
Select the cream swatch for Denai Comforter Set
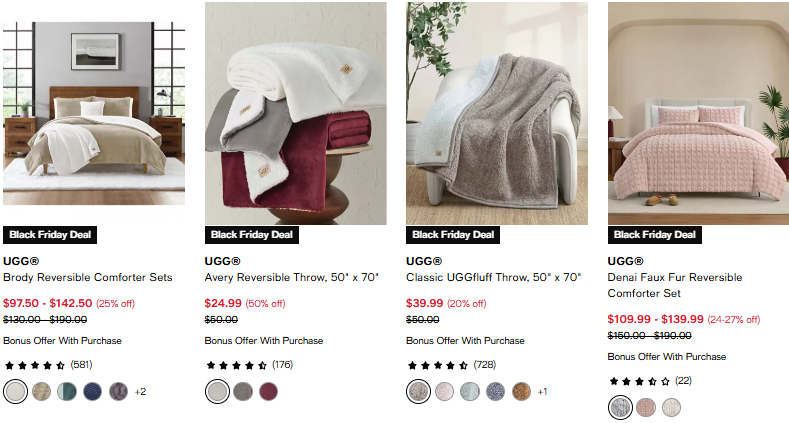click(x=671, y=407)
